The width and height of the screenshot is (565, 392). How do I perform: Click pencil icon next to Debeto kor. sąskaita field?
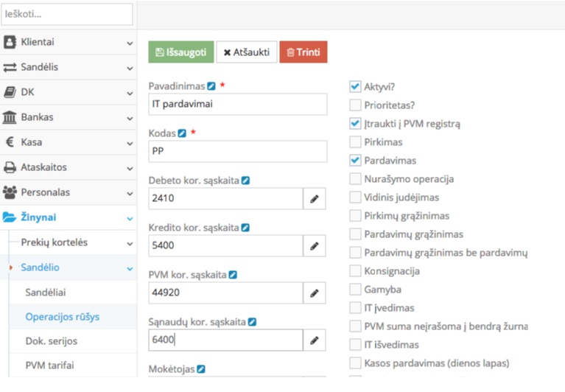[314, 199]
